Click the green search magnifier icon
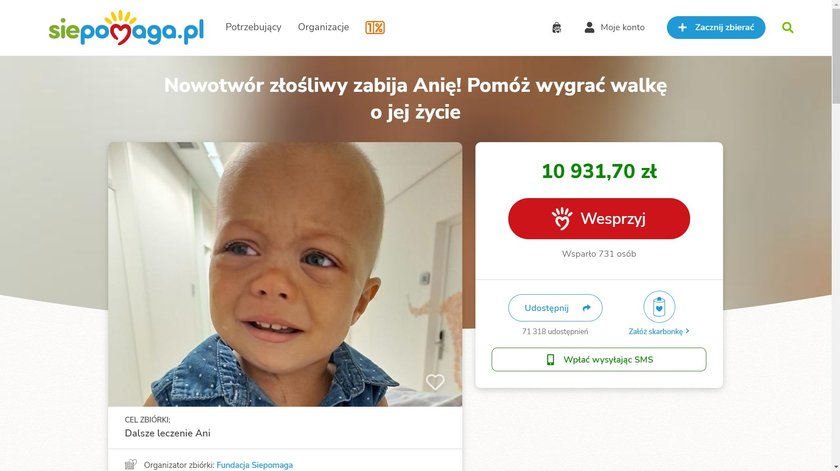Viewport: 840px width, 471px height. [x=788, y=27]
